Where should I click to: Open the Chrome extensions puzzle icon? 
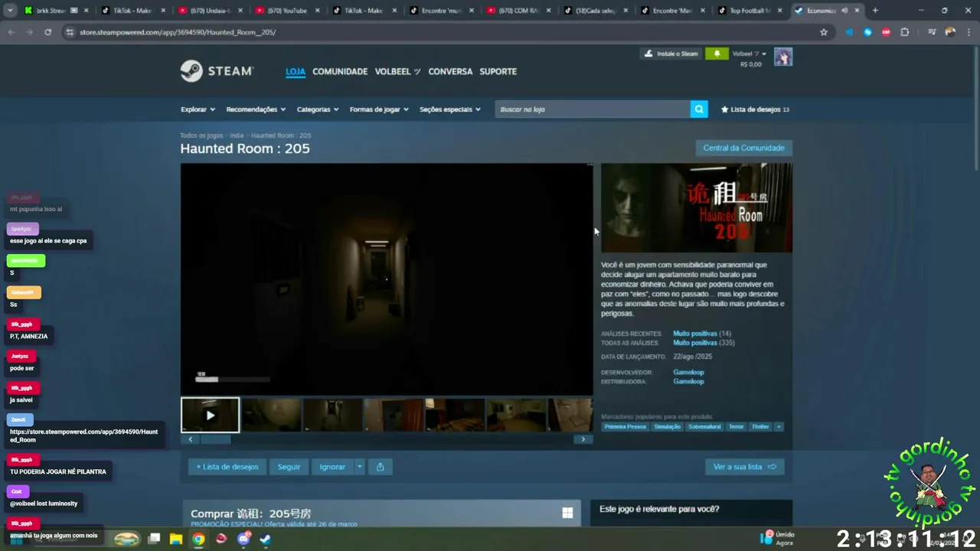click(905, 32)
